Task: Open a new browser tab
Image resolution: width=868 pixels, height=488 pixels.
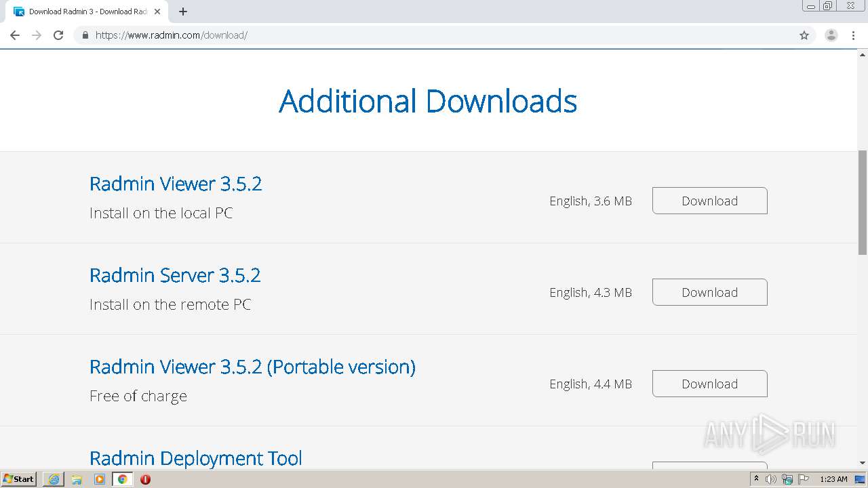Action: [183, 12]
